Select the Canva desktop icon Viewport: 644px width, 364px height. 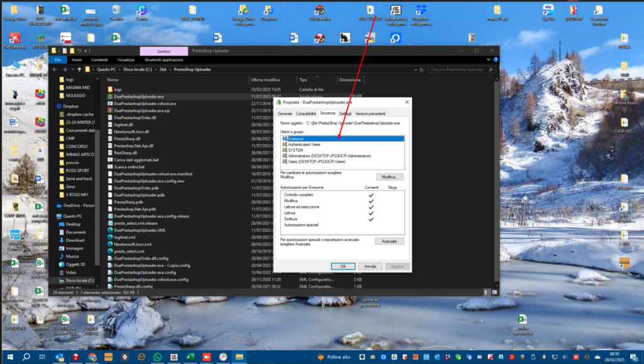click(142, 10)
